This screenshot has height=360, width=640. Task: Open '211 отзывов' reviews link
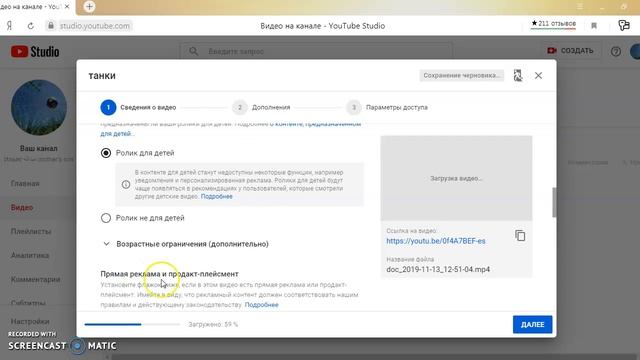coord(553,24)
